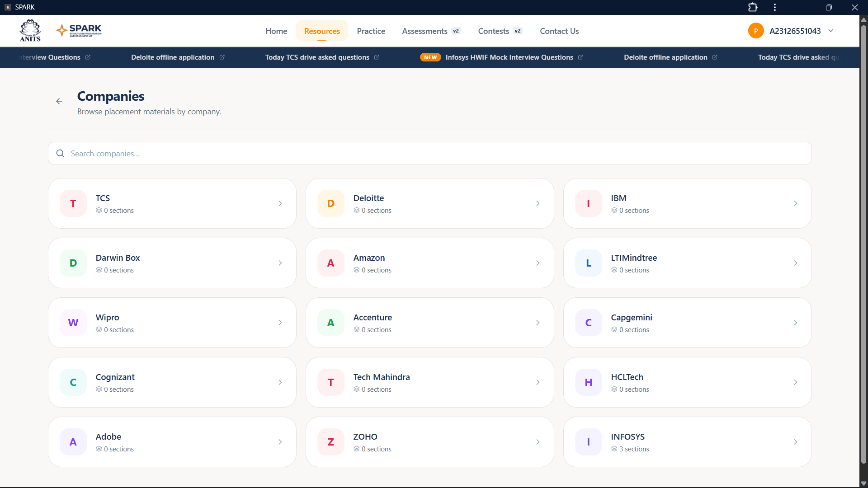Open Deloitte card chevron

[538, 203]
